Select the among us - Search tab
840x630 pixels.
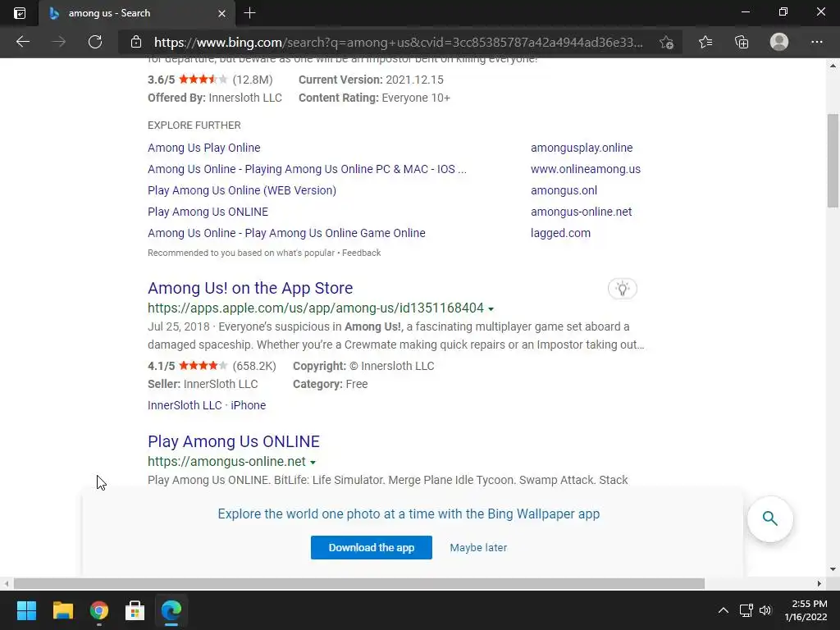137,13
